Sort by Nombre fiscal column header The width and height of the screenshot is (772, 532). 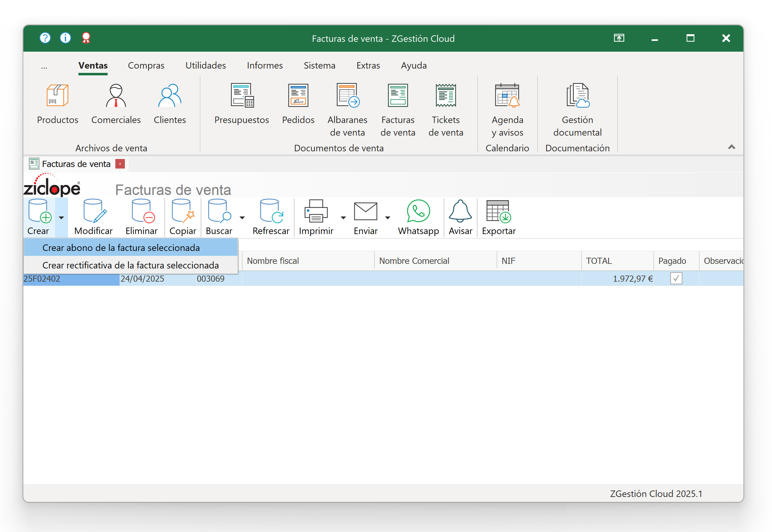(308, 261)
